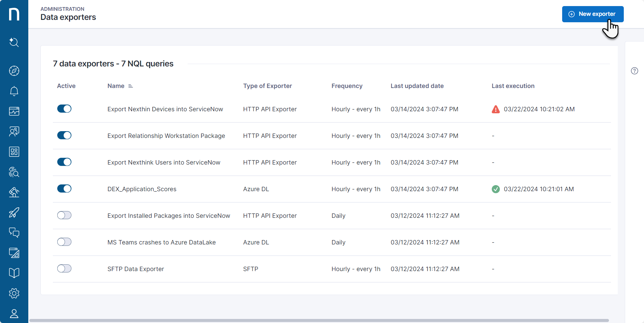Viewport: 644px width, 323px height.
Task: Open the user account icon
Action: tap(14, 314)
